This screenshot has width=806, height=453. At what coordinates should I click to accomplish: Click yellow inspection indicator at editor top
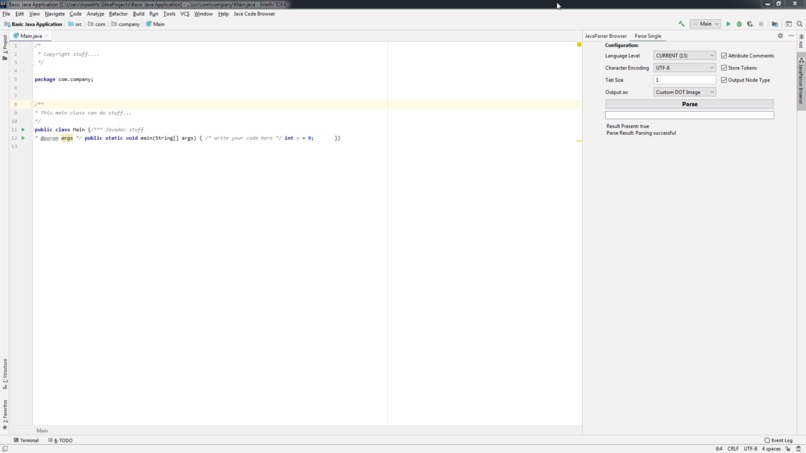coord(579,45)
